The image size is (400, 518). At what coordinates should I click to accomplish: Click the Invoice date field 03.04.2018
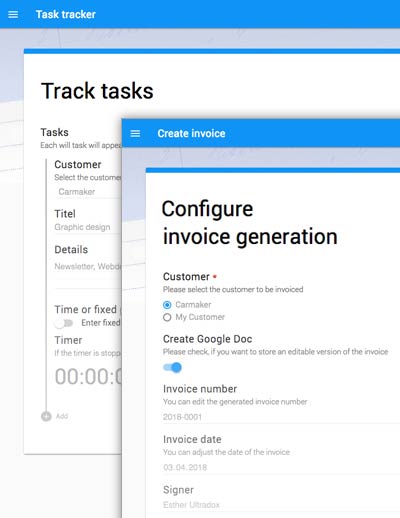pos(281,467)
